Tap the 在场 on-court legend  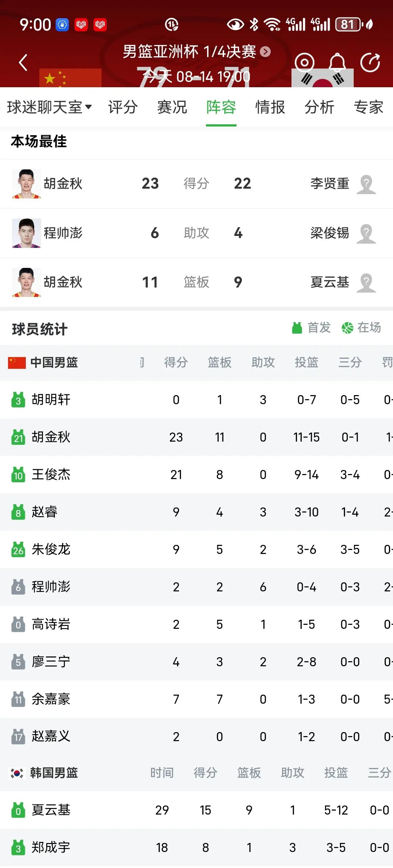coord(361,328)
